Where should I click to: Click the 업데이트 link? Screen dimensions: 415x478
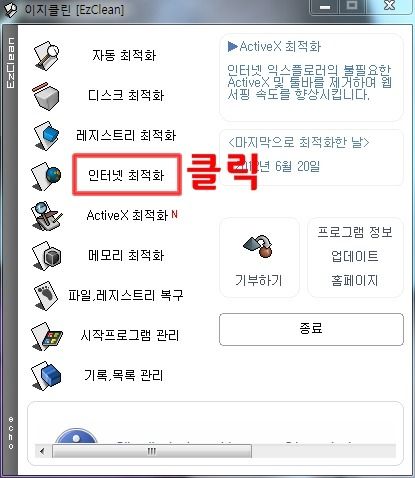pyautogui.click(x=355, y=256)
